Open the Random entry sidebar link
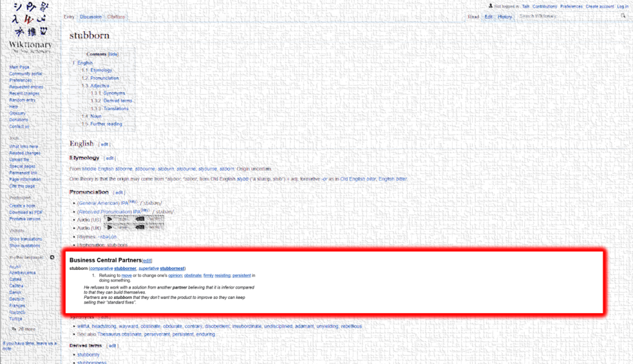The image size is (633, 364). (x=22, y=100)
